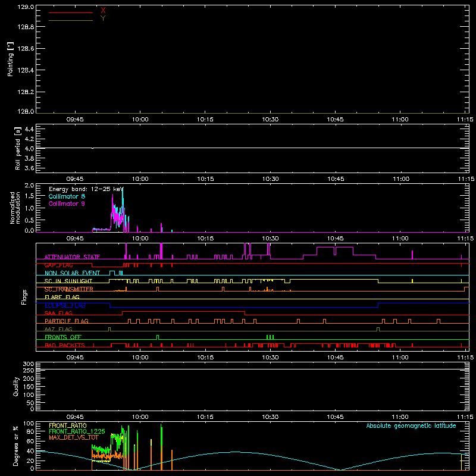Click the 80 tick on Degrees or % axis
The width and height of the screenshot is (476, 476).
coord(30,431)
